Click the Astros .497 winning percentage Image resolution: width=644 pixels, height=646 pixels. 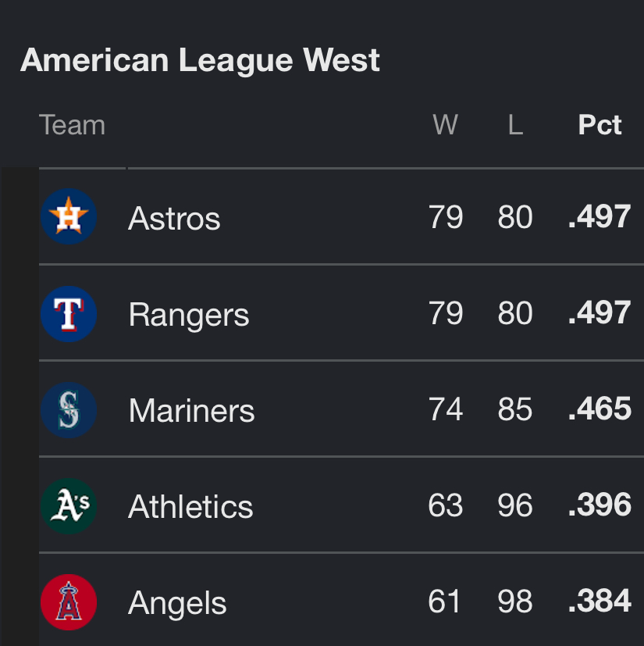click(600, 216)
